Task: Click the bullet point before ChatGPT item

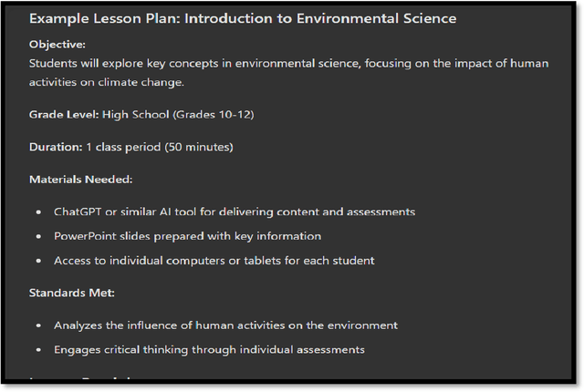Action: click(x=38, y=211)
